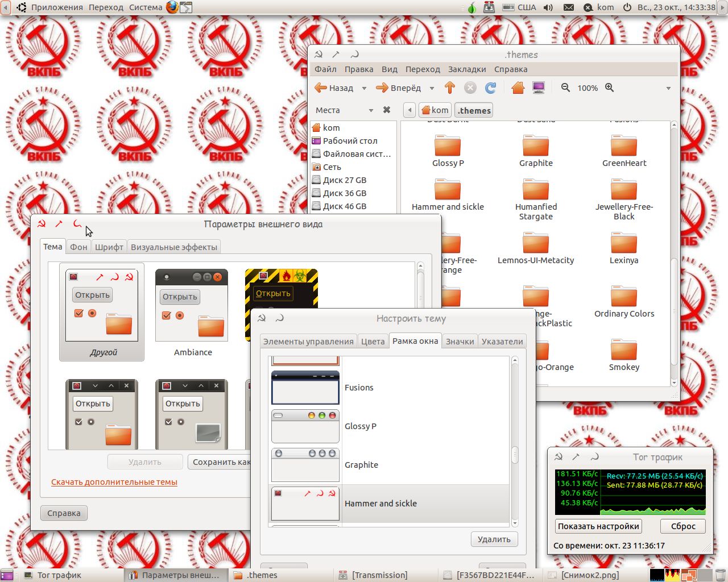The image size is (728, 582).
Task: Open the Smokey folder
Action: 624,355
